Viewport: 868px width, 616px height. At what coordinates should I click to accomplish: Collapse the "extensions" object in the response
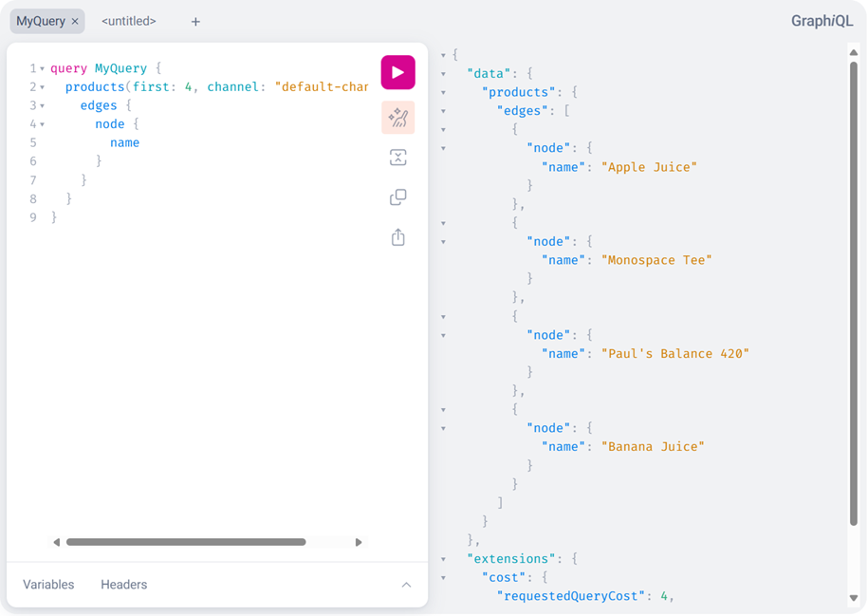click(x=443, y=559)
